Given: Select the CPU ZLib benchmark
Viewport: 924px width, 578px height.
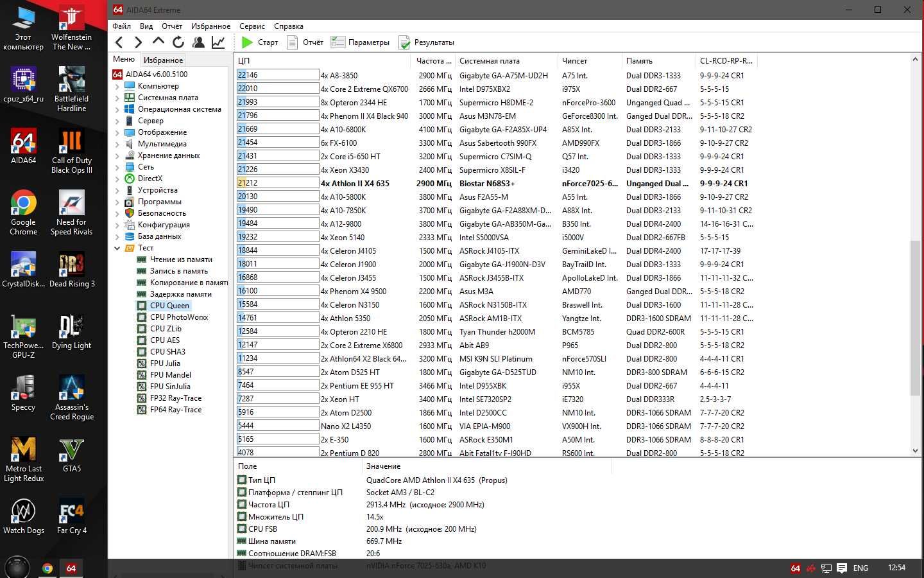Looking at the screenshot, I should click(x=166, y=329).
